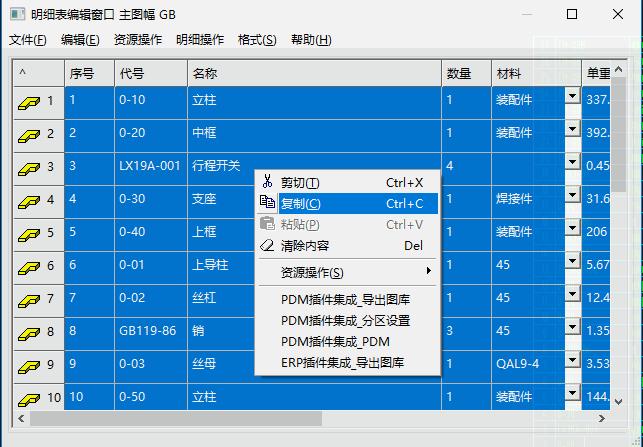This screenshot has width=643, height=447.
Task: Click the 代号 column header
Action: 151,73
